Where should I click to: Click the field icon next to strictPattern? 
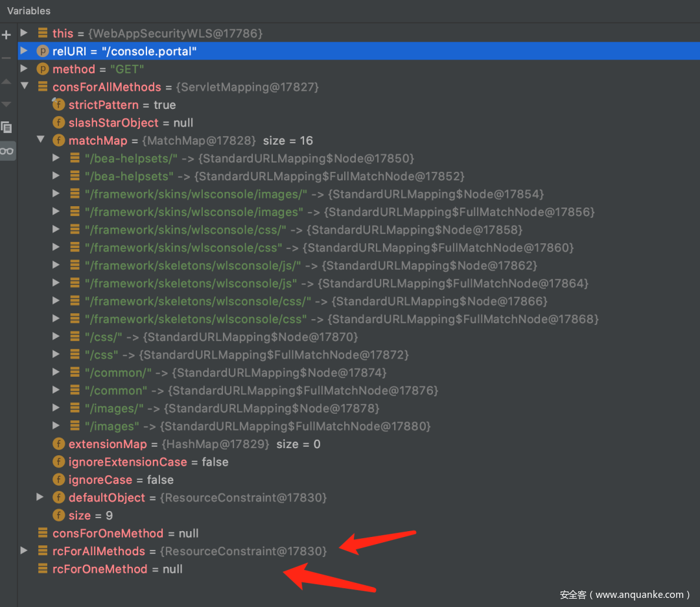(58, 105)
